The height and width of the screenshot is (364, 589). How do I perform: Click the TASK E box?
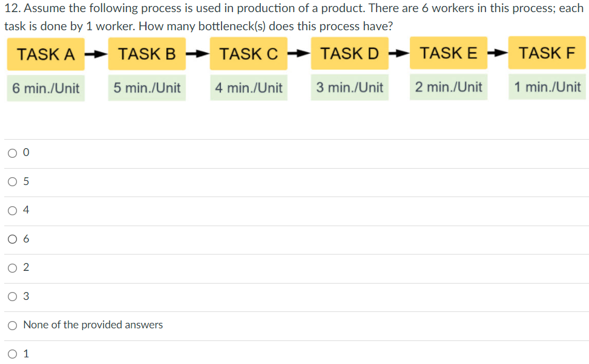[x=448, y=54]
